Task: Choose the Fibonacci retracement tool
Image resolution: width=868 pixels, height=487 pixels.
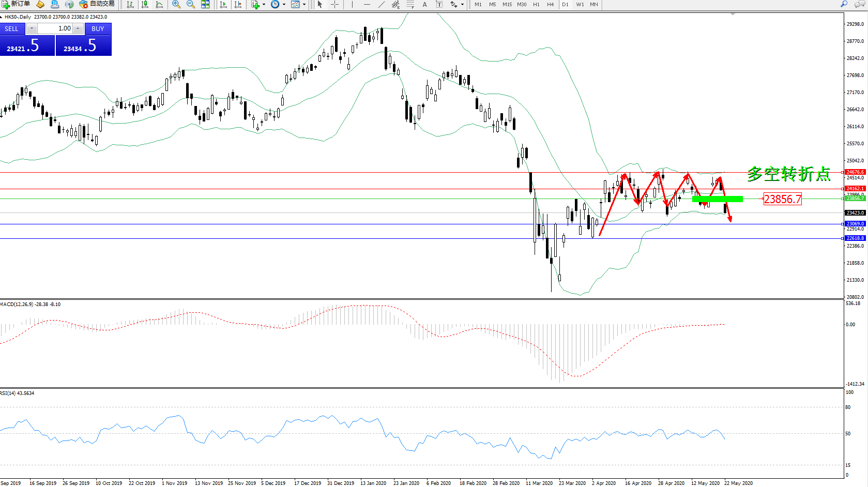Action: [410, 4]
